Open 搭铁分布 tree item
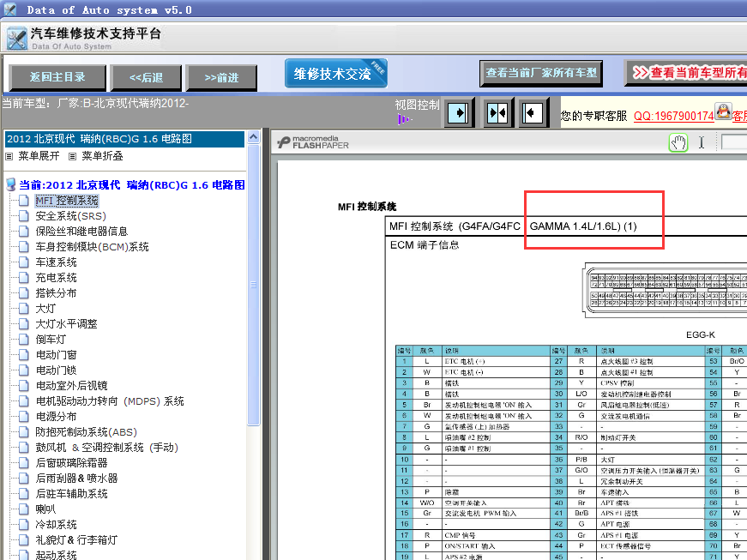 coord(57,292)
